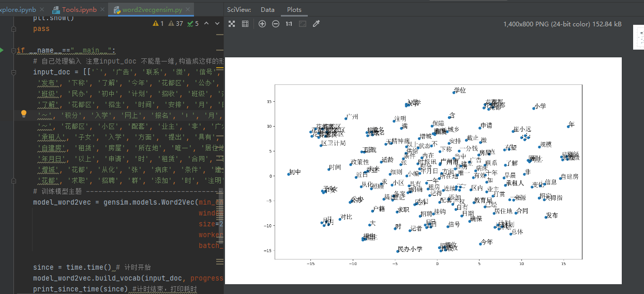Viewport: 644px width, 294px height.
Task: Click the '今年' label near plot bottom
Action: (x=487, y=242)
